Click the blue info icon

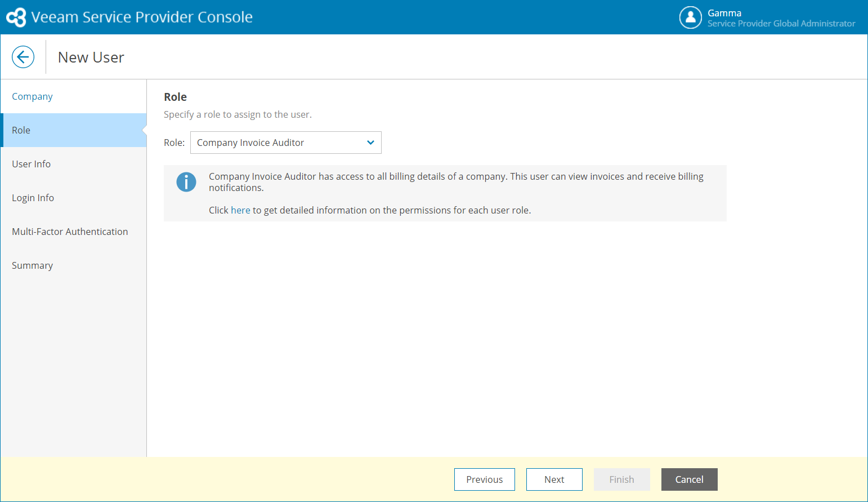[x=186, y=182]
